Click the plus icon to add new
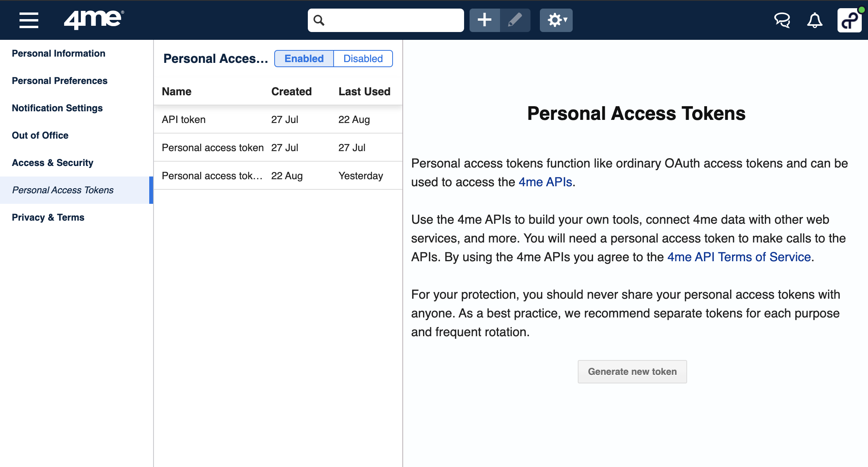Viewport: 868px width, 467px height. pyautogui.click(x=484, y=20)
